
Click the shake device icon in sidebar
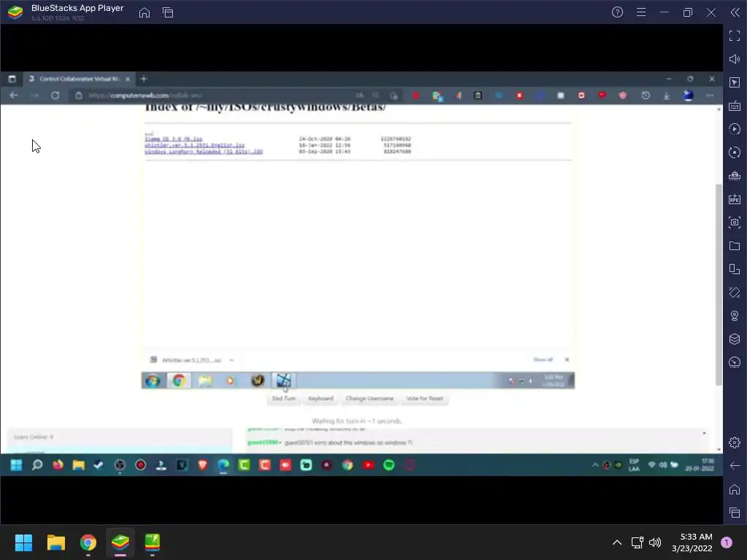coord(735,292)
